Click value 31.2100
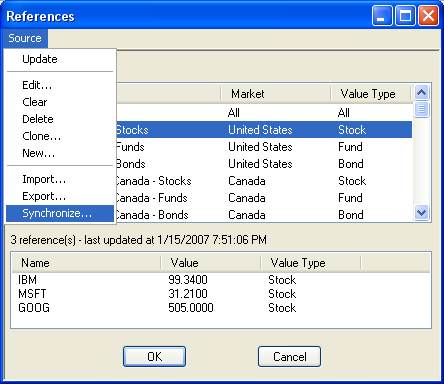The width and height of the screenshot is (444, 384). (x=188, y=294)
